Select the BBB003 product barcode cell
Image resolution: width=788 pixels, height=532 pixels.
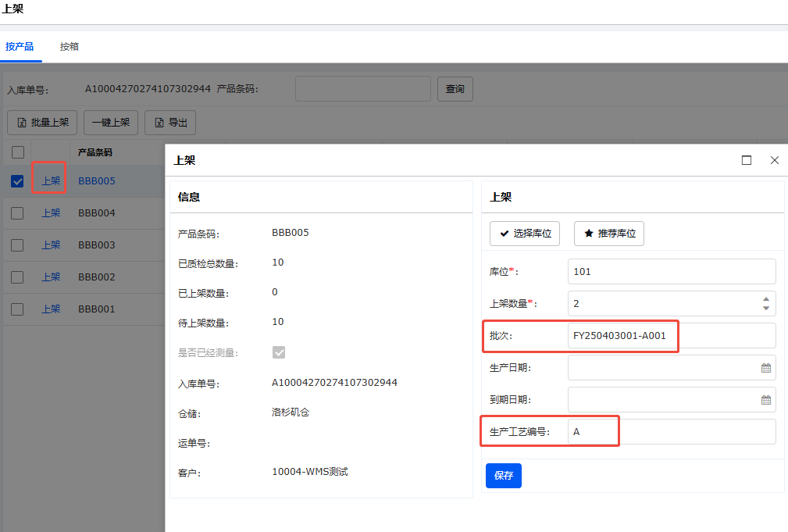click(x=97, y=245)
